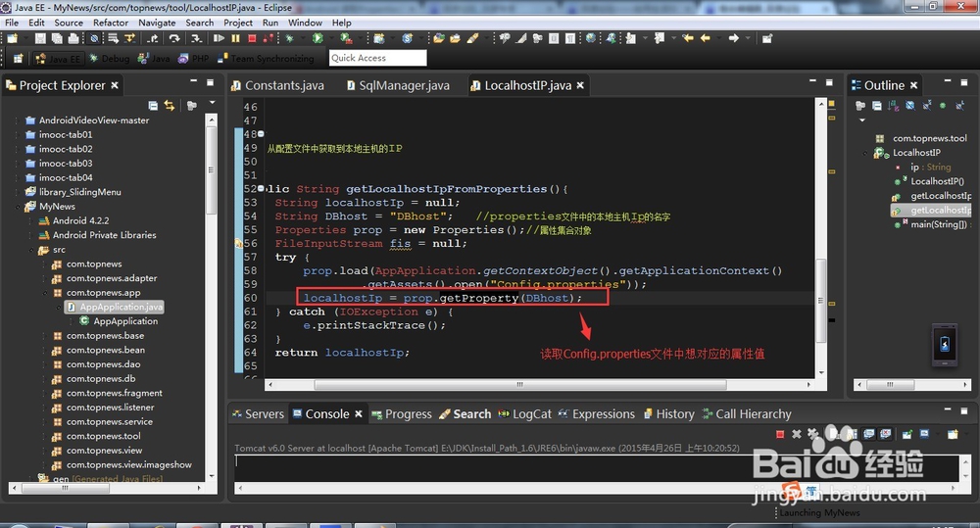Switch to Constants.java editor tab
The width and height of the screenshot is (980, 528).
click(x=277, y=85)
